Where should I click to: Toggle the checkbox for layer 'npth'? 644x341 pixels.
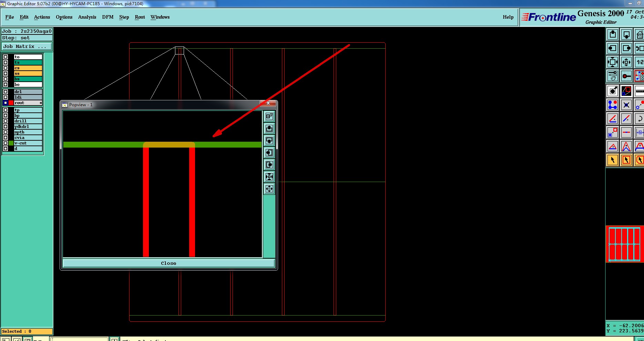coord(6,132)
